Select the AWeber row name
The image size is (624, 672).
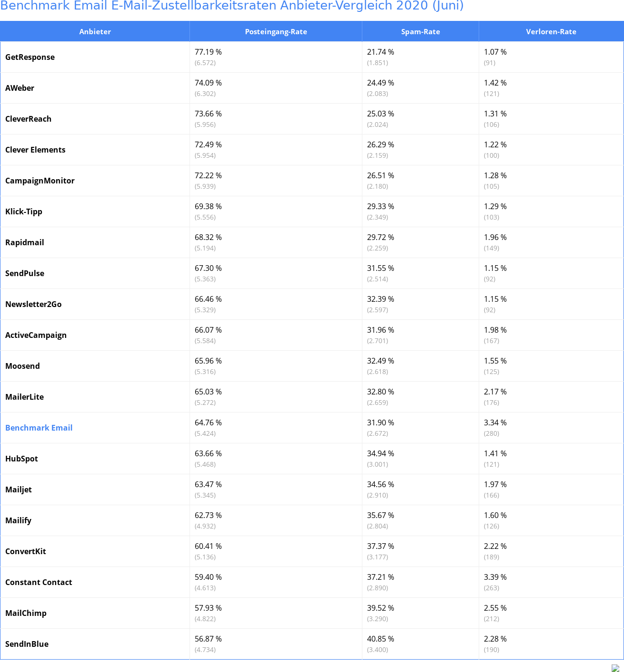pos(20,88)
